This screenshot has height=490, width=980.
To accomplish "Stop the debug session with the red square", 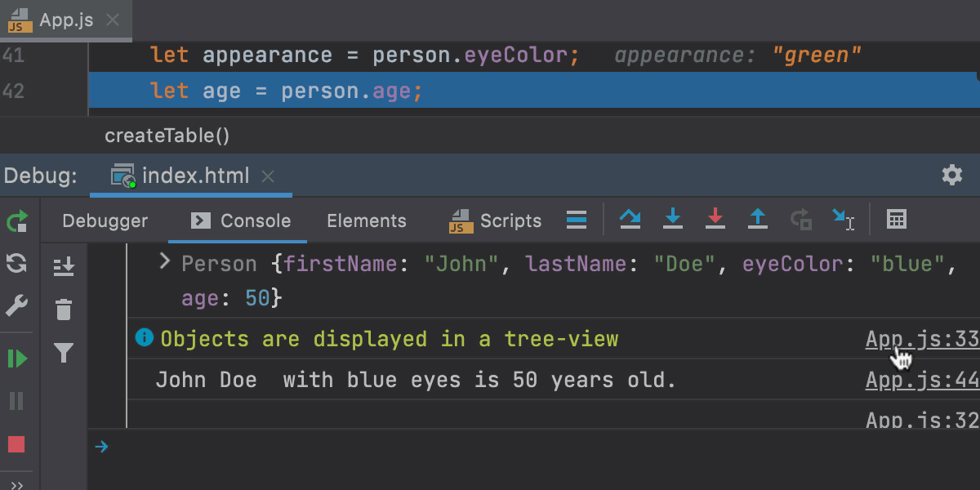I will (16, 443).
